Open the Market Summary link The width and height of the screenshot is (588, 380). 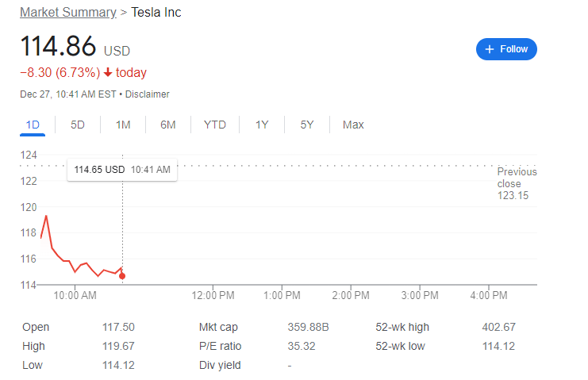(67, 13)
